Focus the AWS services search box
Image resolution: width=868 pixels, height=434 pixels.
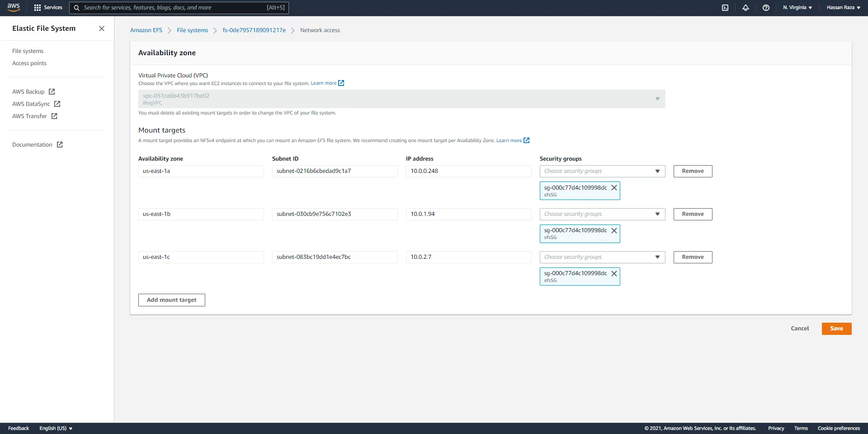coord(179,8)
